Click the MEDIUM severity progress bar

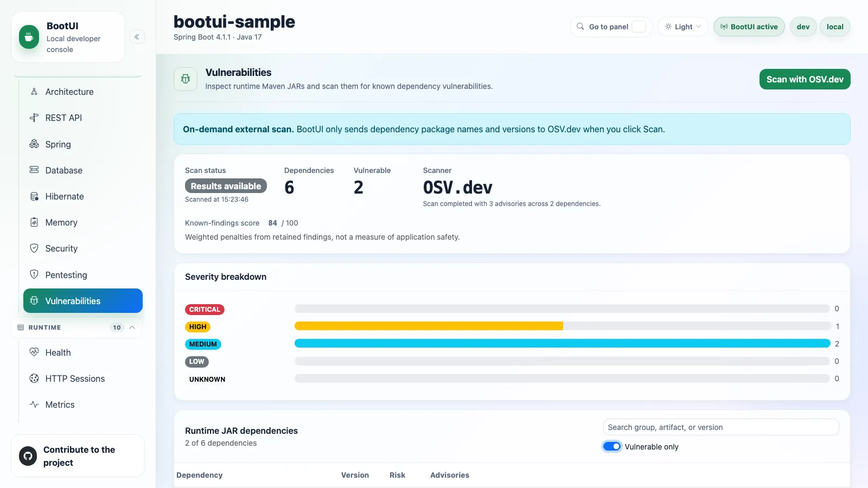click(x=563, y=343)
